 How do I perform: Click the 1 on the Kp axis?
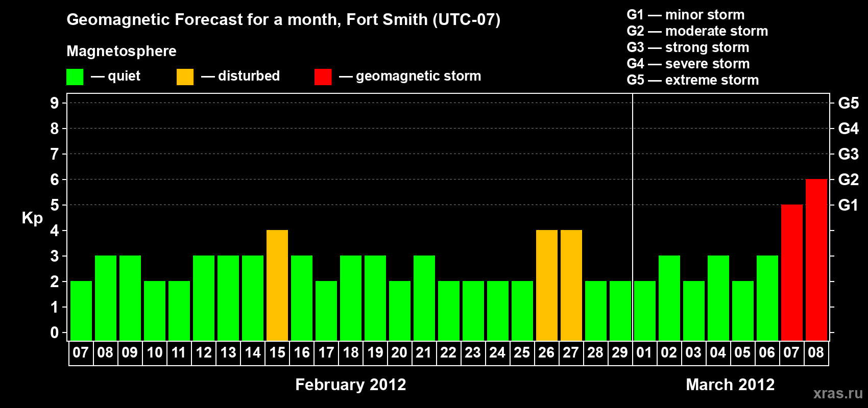tap(55, 307)
